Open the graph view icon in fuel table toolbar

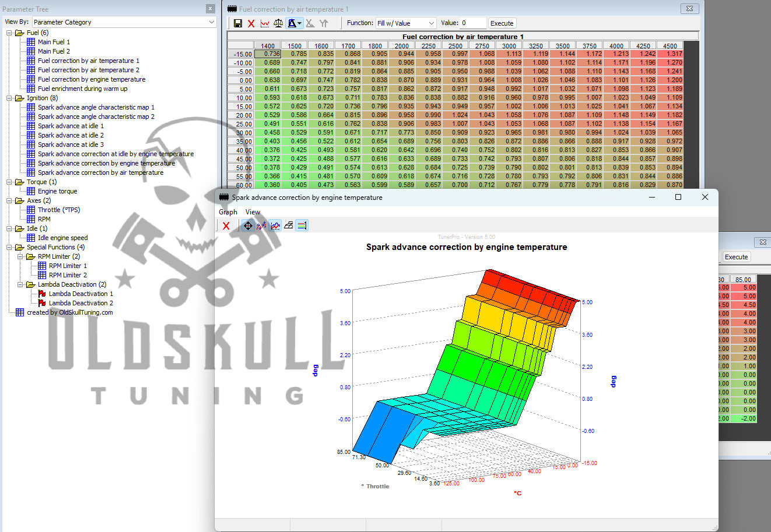tap(265, 23)
